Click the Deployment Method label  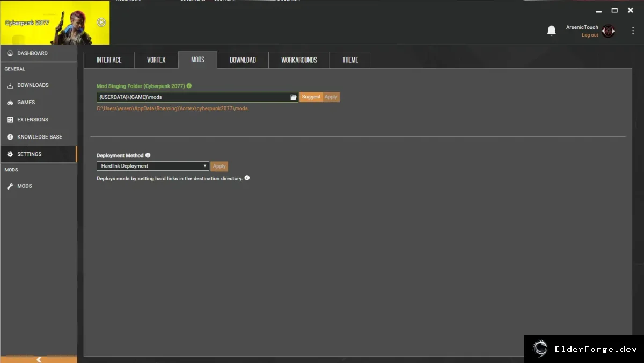[120, 155]
